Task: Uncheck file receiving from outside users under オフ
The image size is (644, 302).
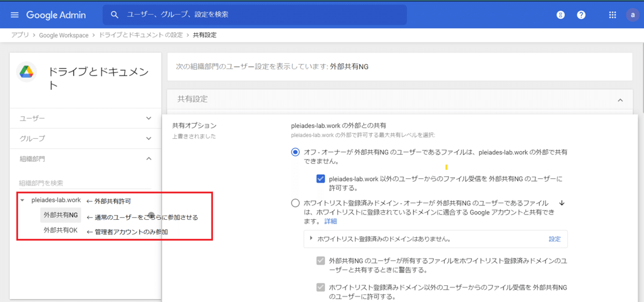Action: tap(321, 179)
